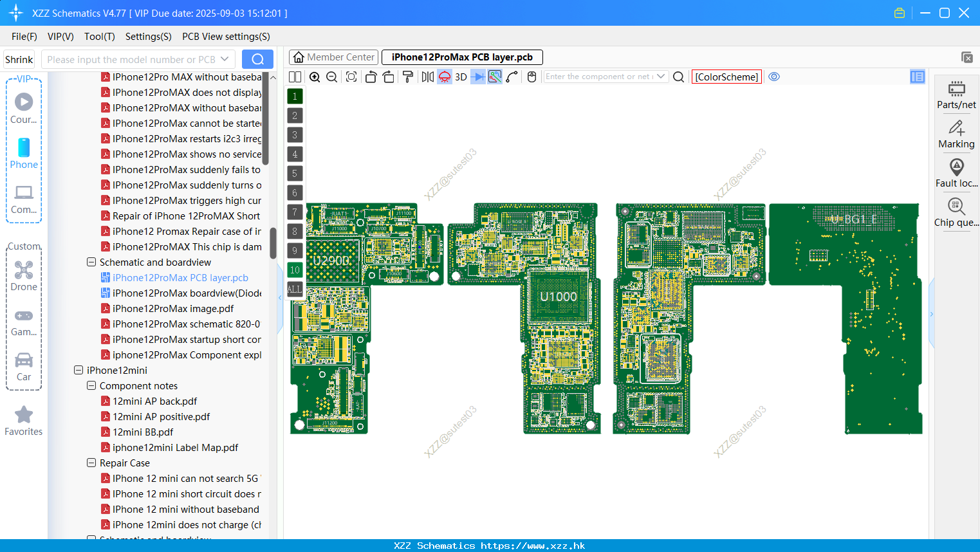
Task: Rotate board clockwise
Action: tap(388, 77)
